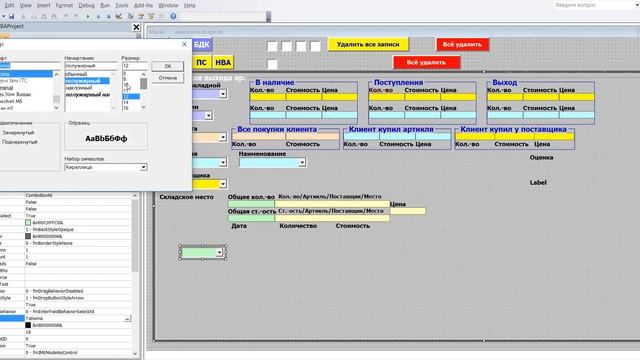Select the yellow ПС button on the form

point(201,62)
